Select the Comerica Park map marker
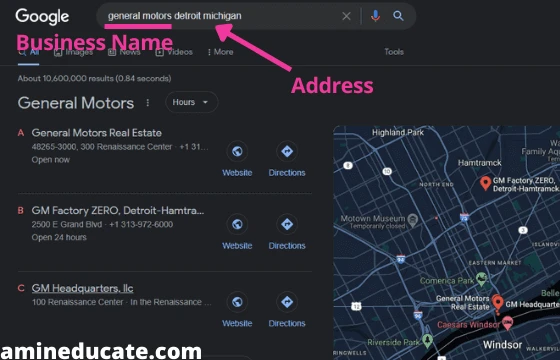The image size is (560, 360). click(x=481, y=279)
